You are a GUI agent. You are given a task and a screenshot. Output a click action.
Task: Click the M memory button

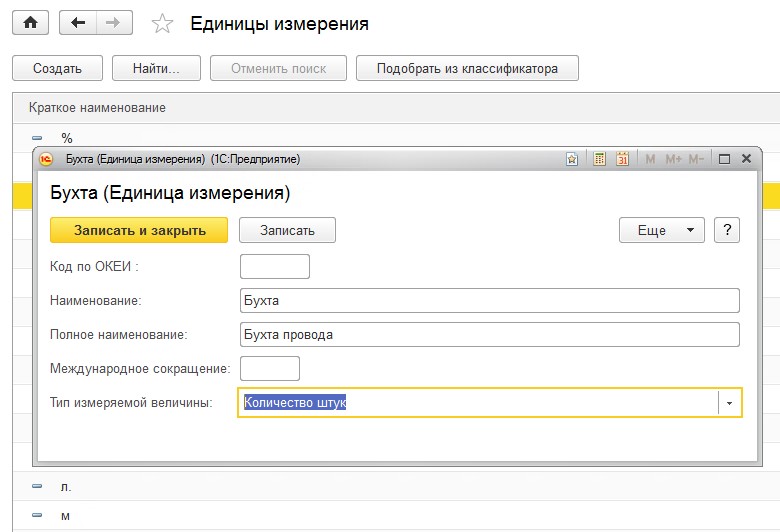click(x=651, y=159)
